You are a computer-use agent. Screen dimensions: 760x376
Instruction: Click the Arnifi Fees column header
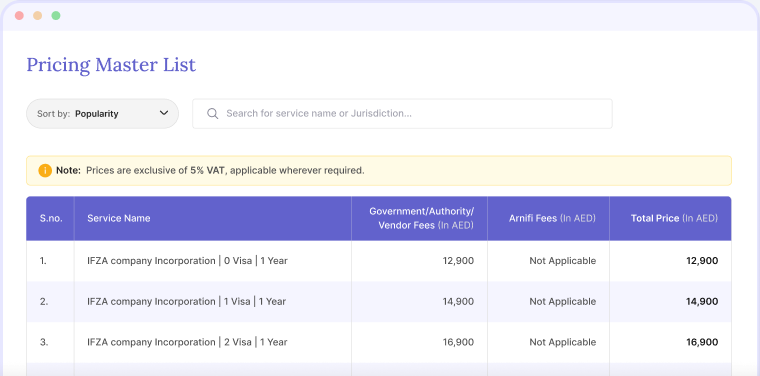552,218
